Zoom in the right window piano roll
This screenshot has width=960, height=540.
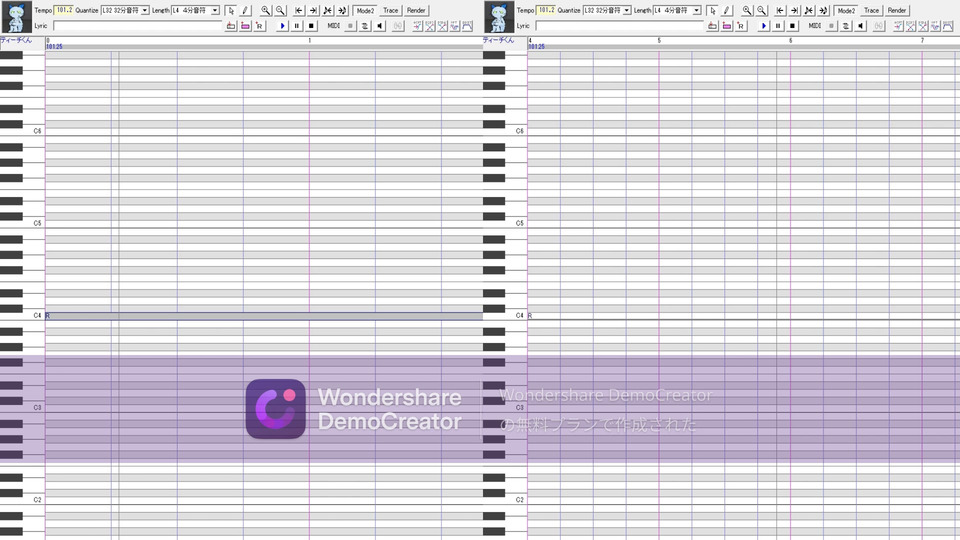coord(746,10)
